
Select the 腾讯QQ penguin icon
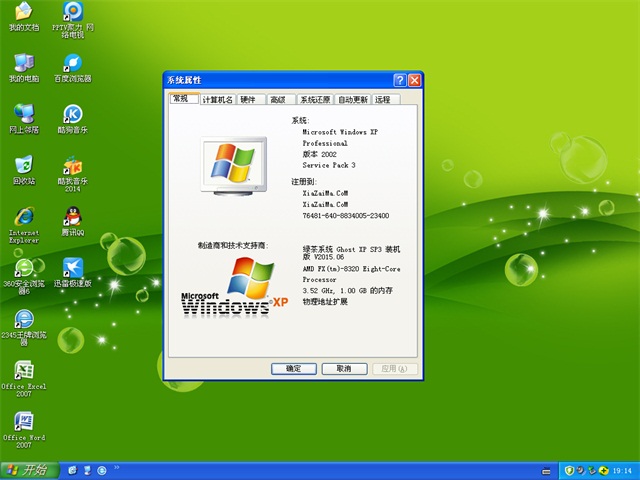click(x=72, y=217)
